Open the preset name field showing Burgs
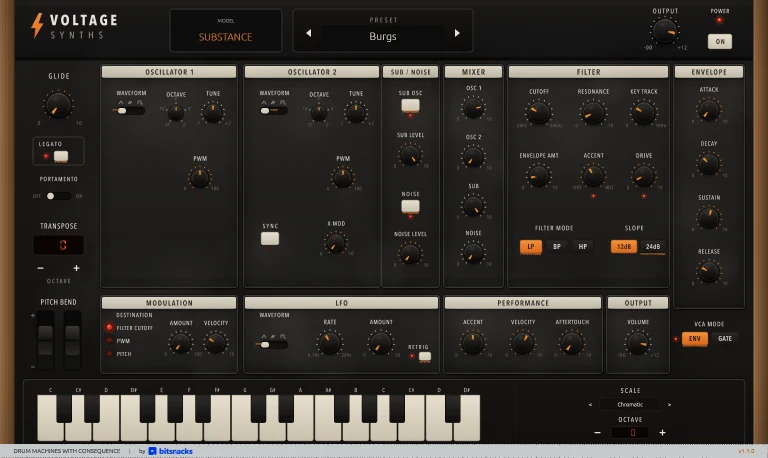This screenshot has width=768, height=458. 383,36
